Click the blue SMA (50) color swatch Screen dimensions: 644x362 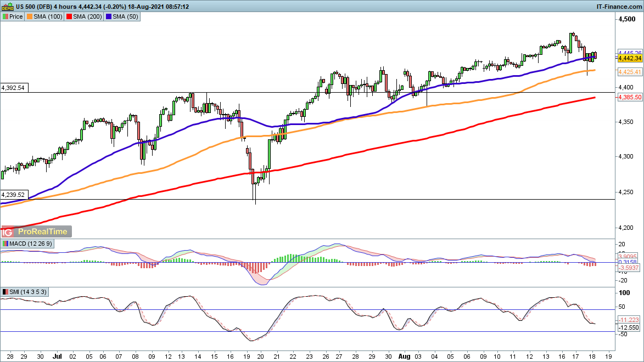pos(109,16)
